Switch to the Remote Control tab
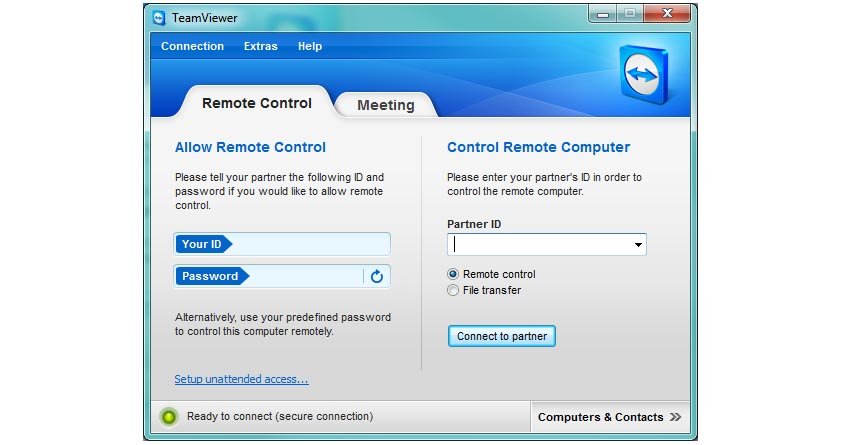The image size is (841, 445). tap(257, 103)
